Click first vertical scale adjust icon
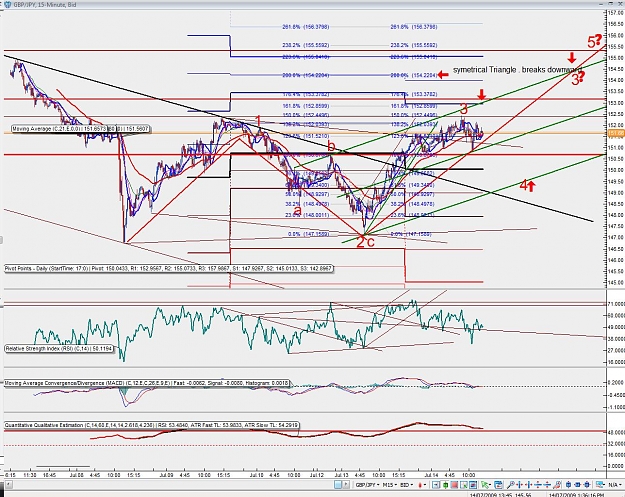Viewport: 625px width, 497px height. [538, 485]
